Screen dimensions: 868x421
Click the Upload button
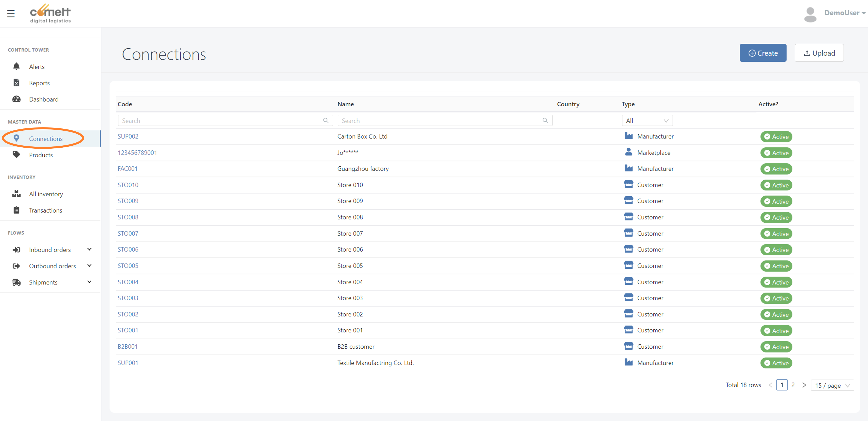tap(819, 53)
